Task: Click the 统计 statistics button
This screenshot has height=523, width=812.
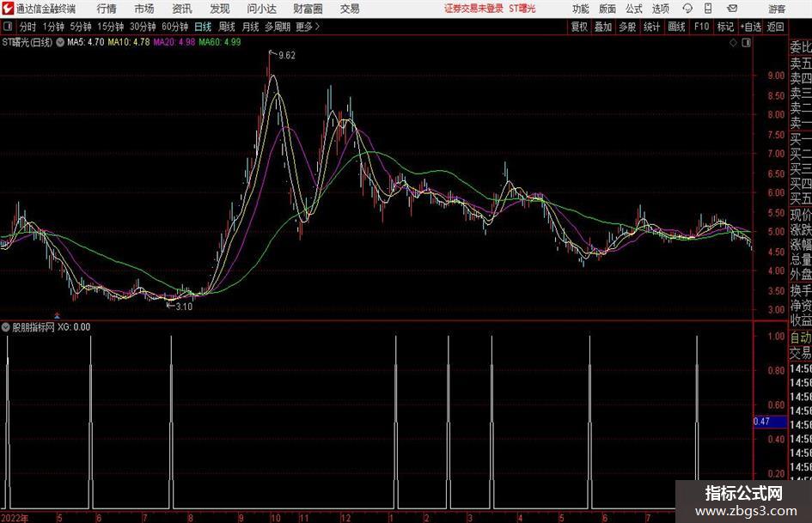Action: [651, 27]
